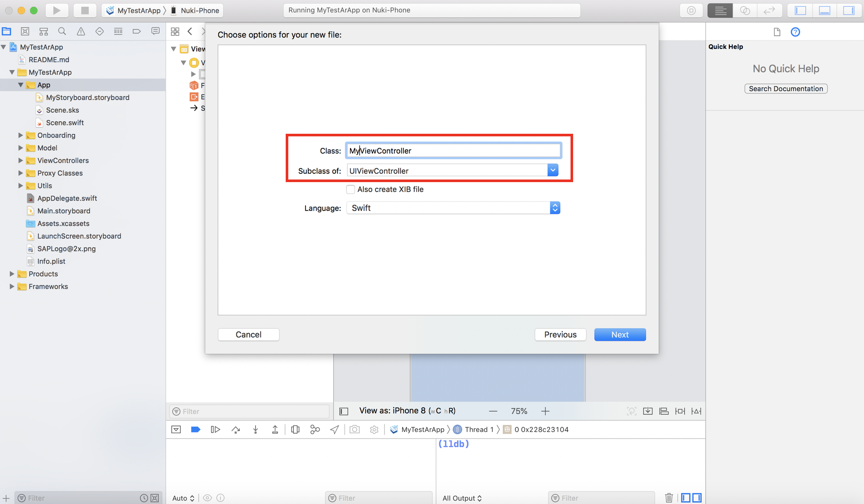Click the Stop button in toolbar

(85, 10)
